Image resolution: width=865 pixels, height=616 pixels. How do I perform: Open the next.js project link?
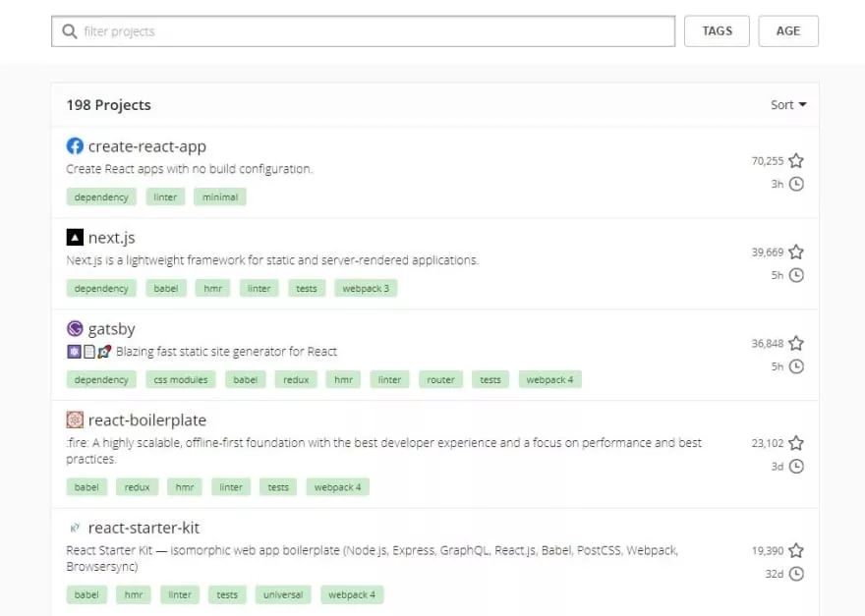(111, 238)
